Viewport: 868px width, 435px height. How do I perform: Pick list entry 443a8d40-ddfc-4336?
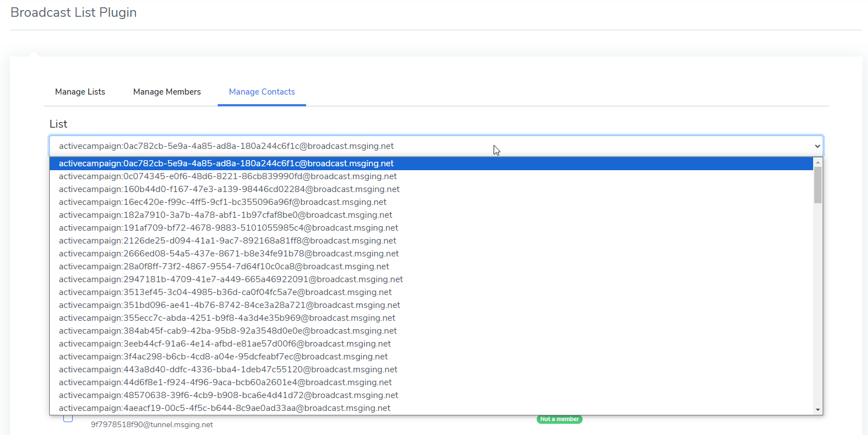(431, 369)
